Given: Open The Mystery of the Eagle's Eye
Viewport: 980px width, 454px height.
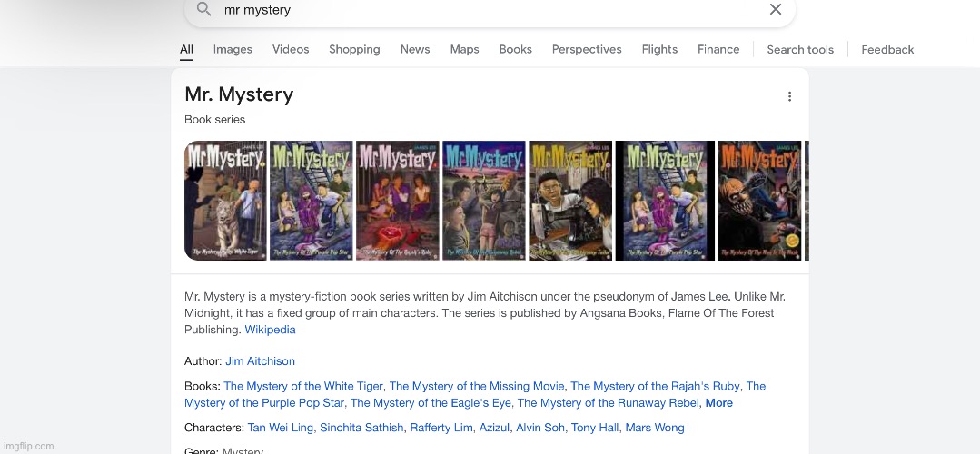Looking at the screenshot, I should tap(431, 403).
